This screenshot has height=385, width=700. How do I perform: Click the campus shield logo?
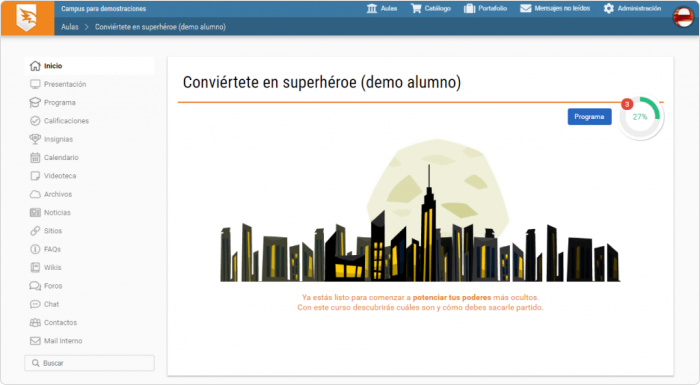point(26,18)
